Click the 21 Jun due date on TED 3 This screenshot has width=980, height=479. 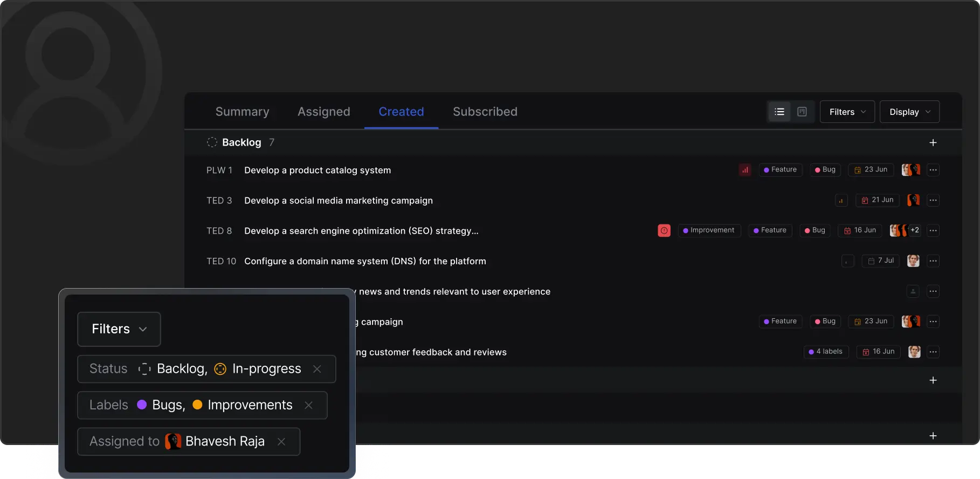878,200
